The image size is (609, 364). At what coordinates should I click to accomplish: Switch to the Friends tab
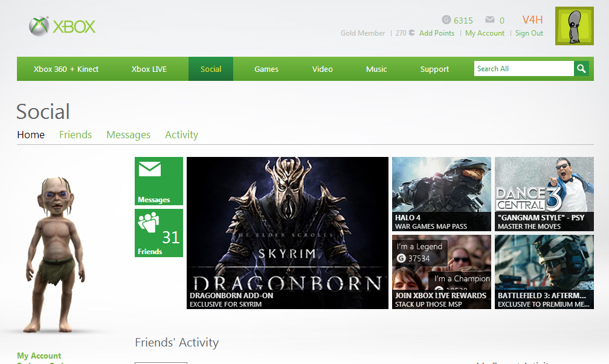[76, 135]
